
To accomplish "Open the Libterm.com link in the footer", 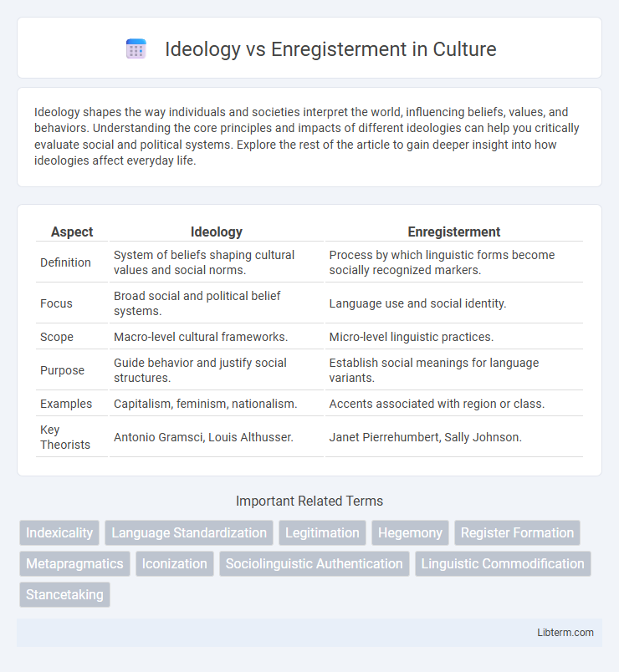I will click(x=566, y=633).
